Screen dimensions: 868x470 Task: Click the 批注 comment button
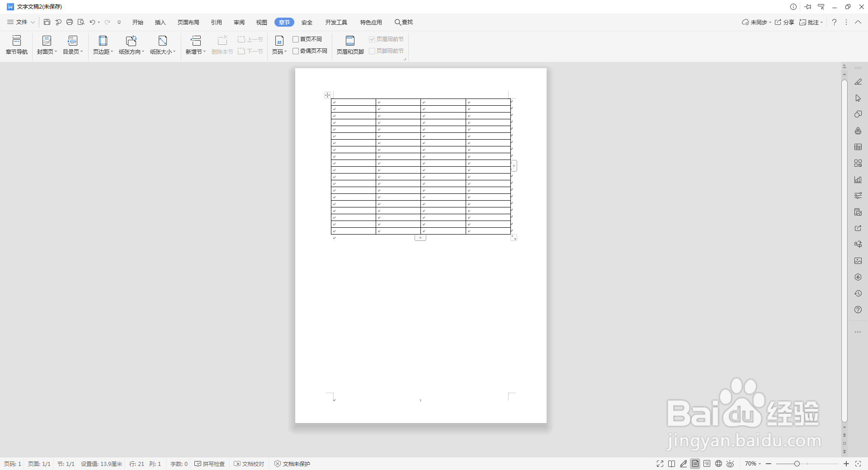(811, 22)
